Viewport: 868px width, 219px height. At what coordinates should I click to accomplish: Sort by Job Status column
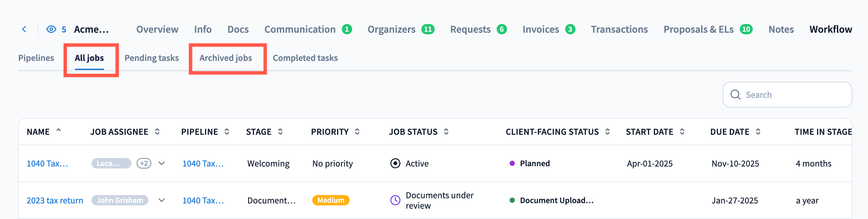(x=446, y=132)
